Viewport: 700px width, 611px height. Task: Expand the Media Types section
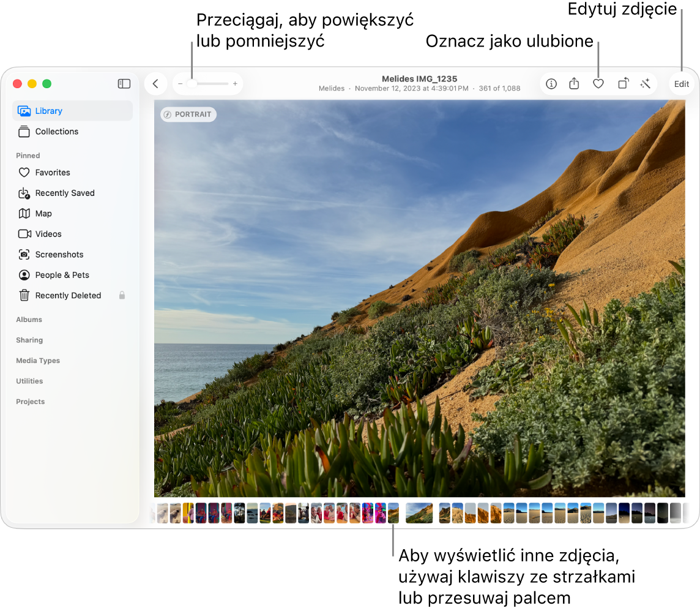pos(38,361)
